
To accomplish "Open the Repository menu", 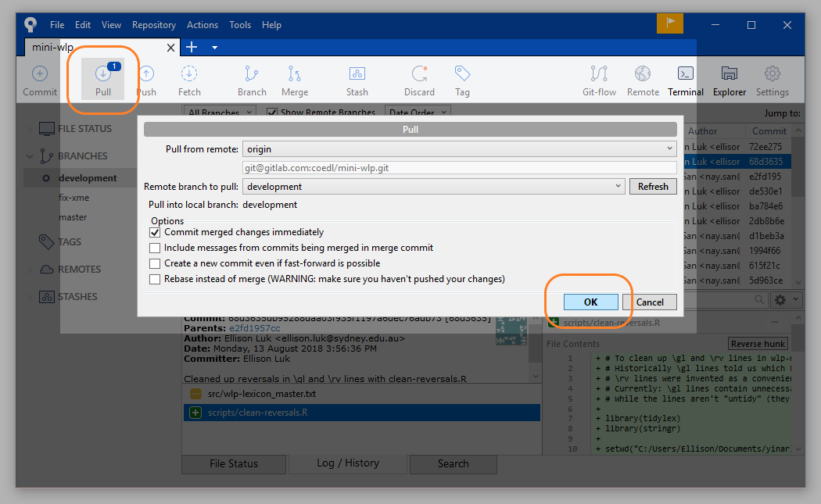I will 154,24.
